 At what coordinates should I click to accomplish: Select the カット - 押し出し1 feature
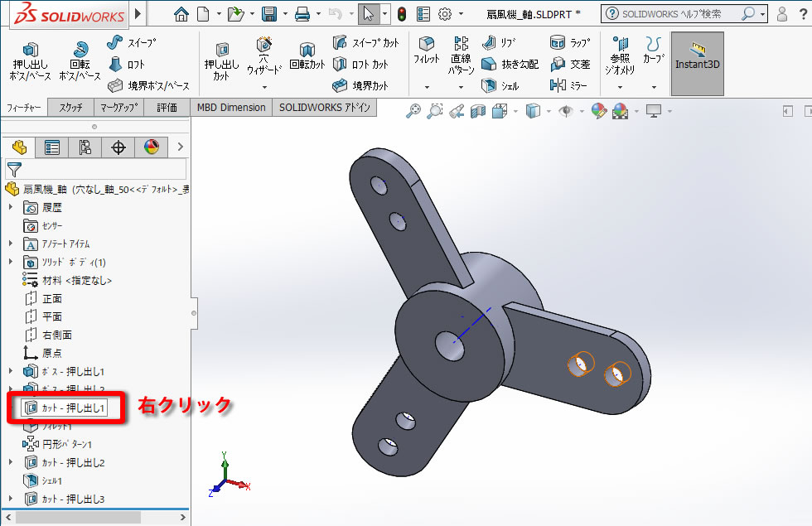65,408
